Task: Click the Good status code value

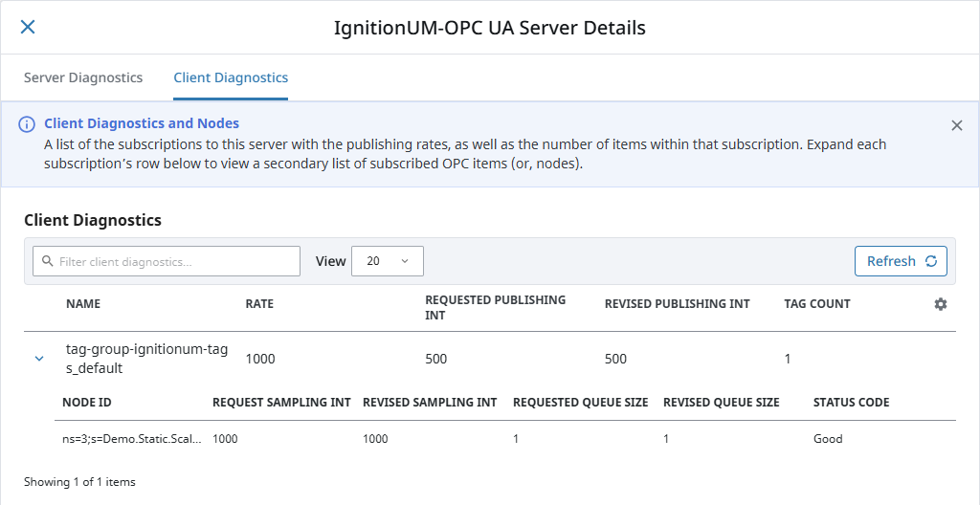Action: click(828, 439)
